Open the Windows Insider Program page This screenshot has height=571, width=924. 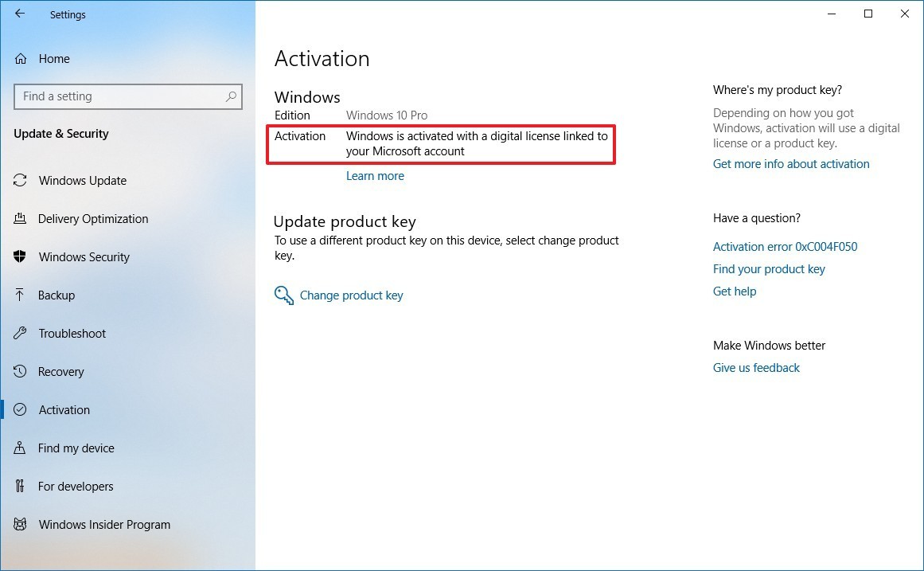[104, 524]
